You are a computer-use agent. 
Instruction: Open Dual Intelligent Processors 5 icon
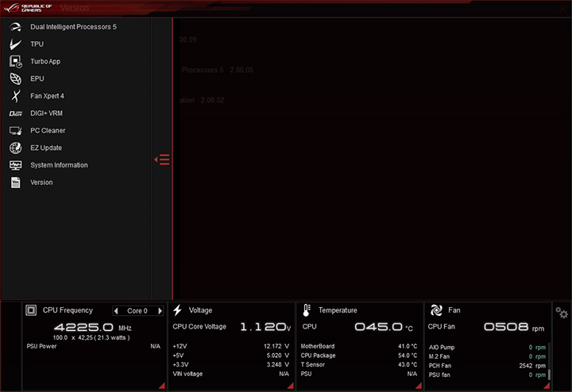tap(15, 27)
